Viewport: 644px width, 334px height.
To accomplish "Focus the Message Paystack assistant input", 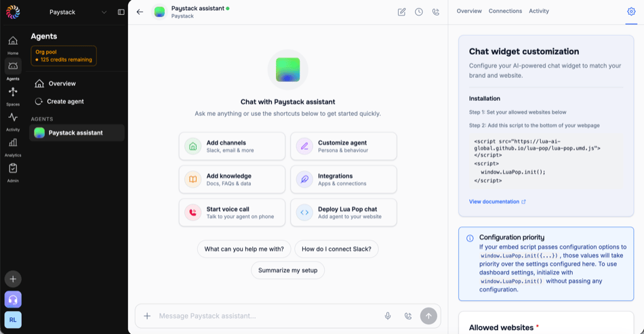I will pos(267,316).
